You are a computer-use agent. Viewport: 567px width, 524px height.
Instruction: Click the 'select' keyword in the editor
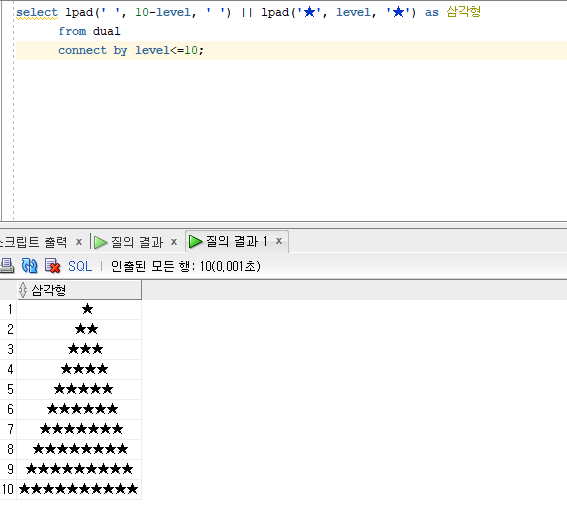coord(37,12)
